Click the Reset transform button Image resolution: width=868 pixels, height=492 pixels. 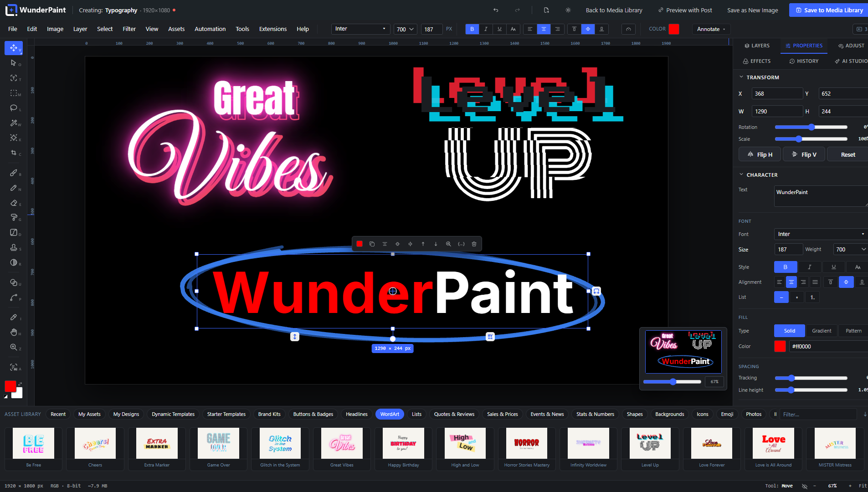coord(847,154)
